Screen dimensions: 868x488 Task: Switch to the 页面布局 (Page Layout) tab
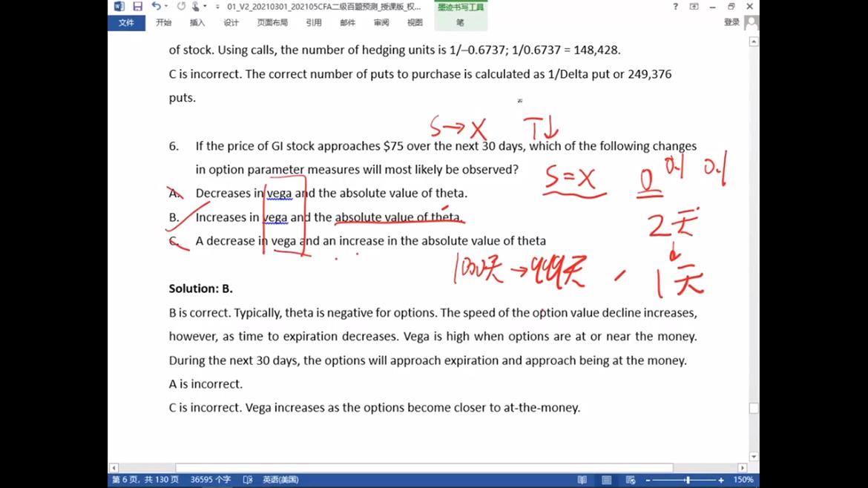(272, 23)
